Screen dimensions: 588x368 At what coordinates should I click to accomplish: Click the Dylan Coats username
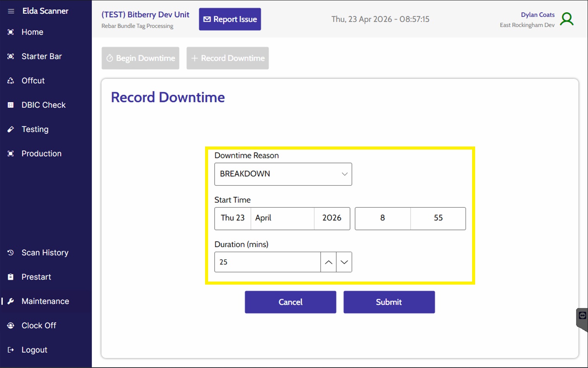[538, 15]
